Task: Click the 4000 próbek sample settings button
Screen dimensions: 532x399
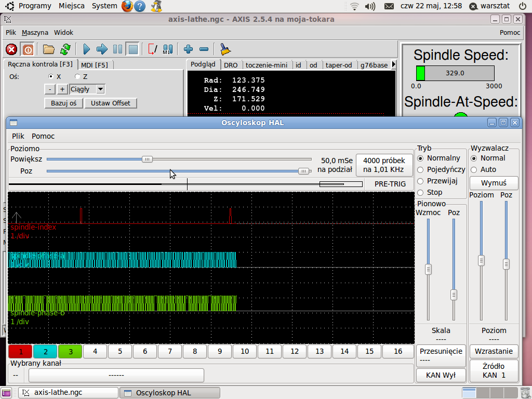Action: click(384, 165)
